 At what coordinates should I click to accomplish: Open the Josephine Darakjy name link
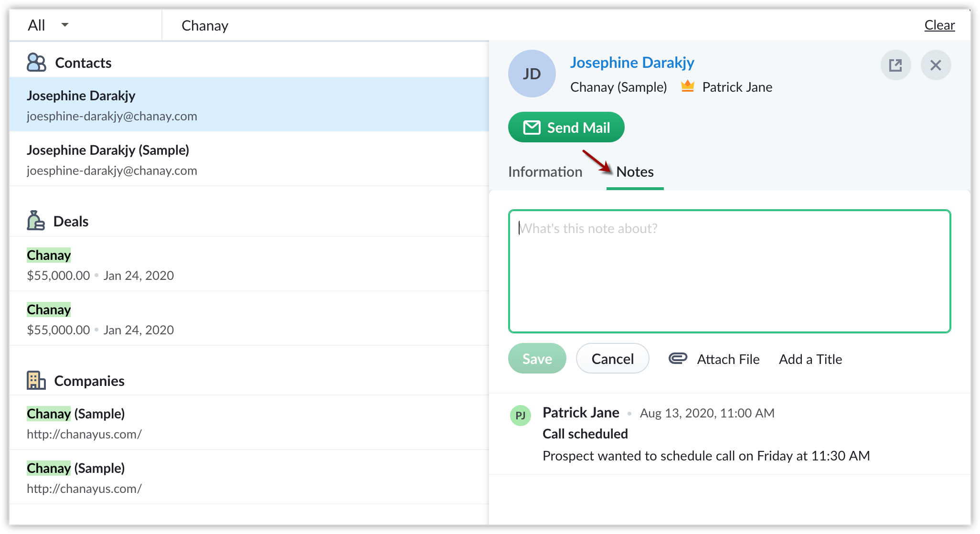click(x=632, y=63)
